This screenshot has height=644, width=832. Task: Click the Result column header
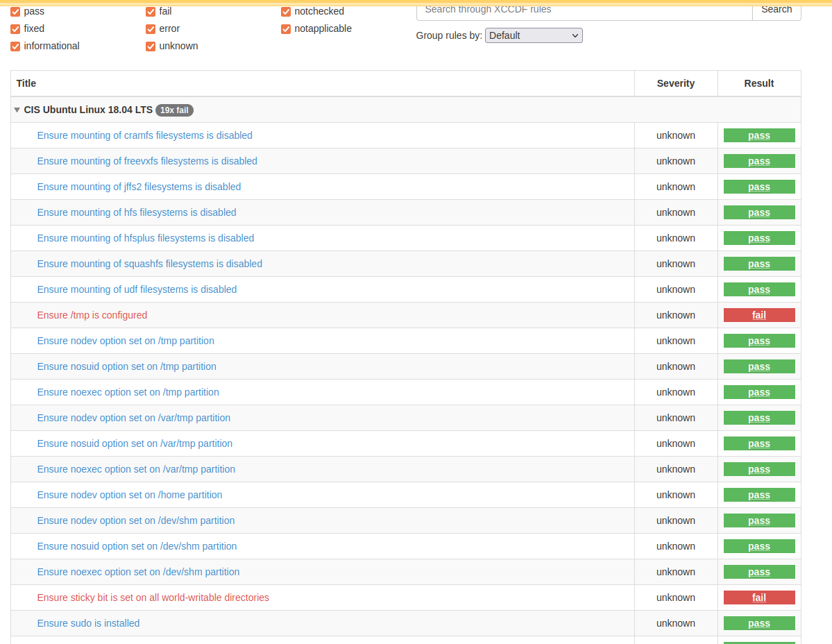coord(758,83)
